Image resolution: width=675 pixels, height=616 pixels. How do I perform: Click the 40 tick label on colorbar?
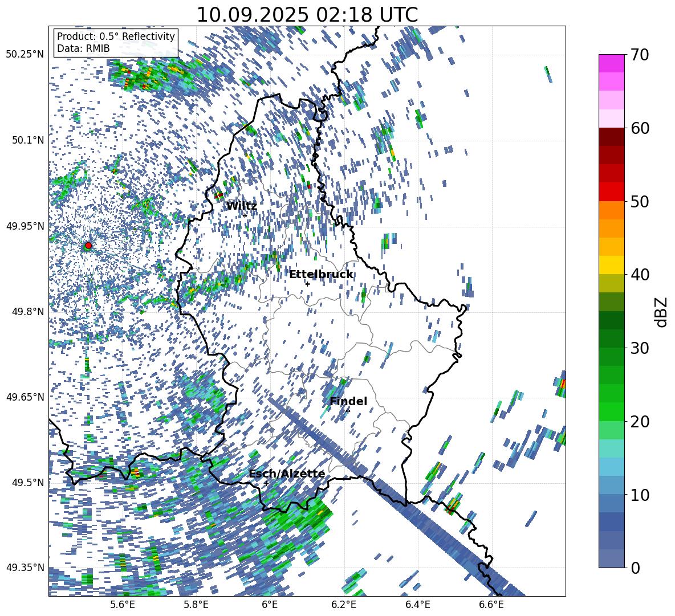(640, 275)
